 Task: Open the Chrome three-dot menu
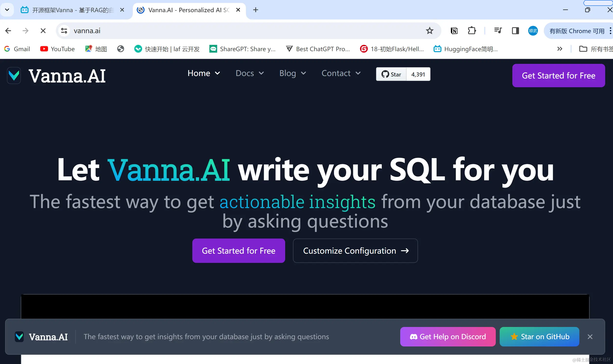point(611,31)
